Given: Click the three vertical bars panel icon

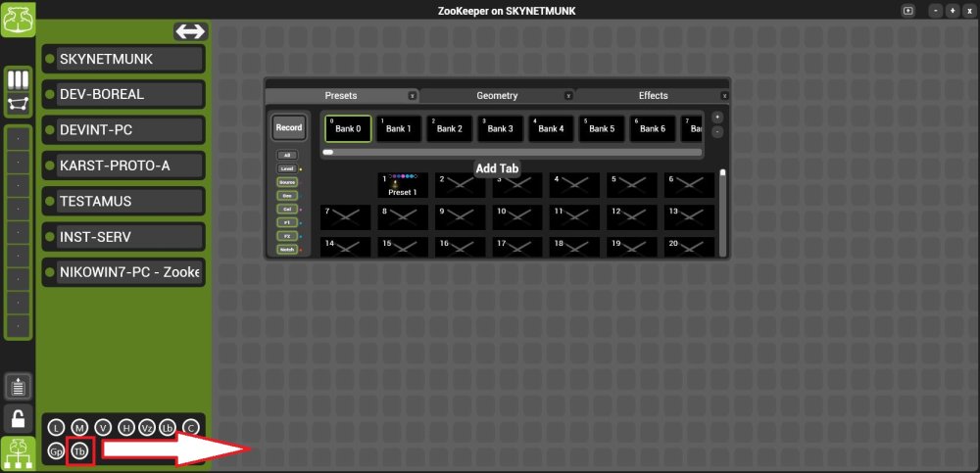Looking at the screenshot, I should pyautogui.click(x=18, y=79).
